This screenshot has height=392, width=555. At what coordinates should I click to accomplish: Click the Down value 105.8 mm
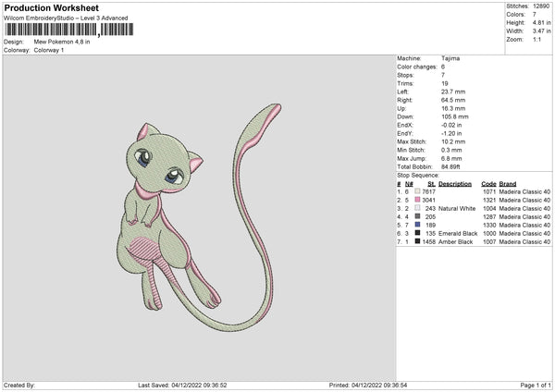[x=455, y=116]
